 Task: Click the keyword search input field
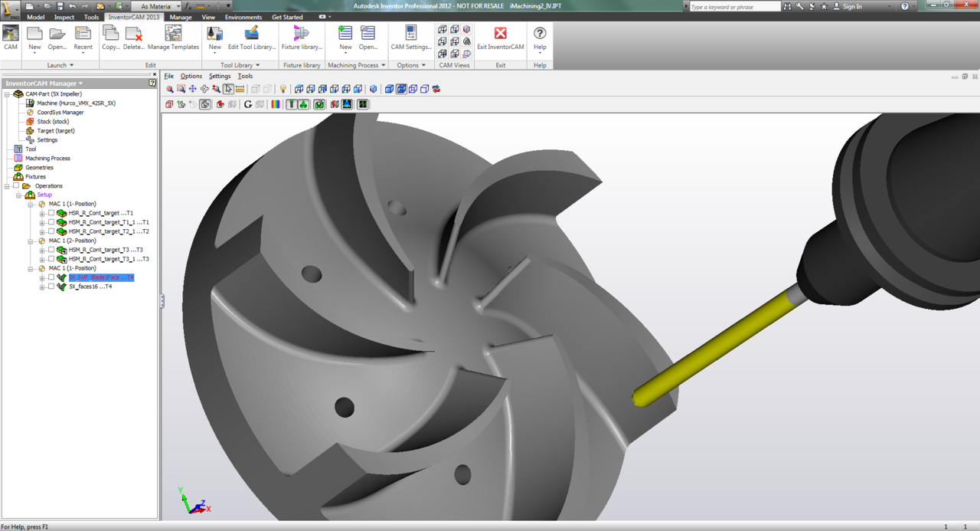point(734,6)
